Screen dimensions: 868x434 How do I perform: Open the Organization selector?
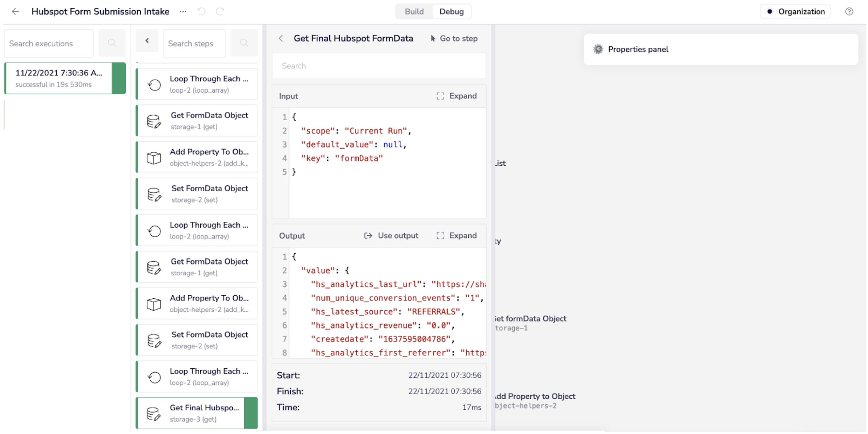point(796,11)
